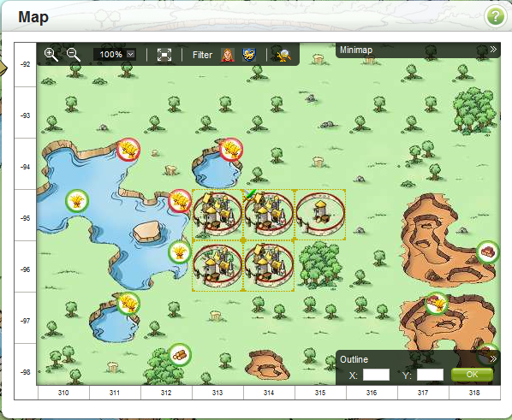This screenshot has height=420, width=512.
Task: Click the zoom out magnifier icon
Action: click(74, 55)
